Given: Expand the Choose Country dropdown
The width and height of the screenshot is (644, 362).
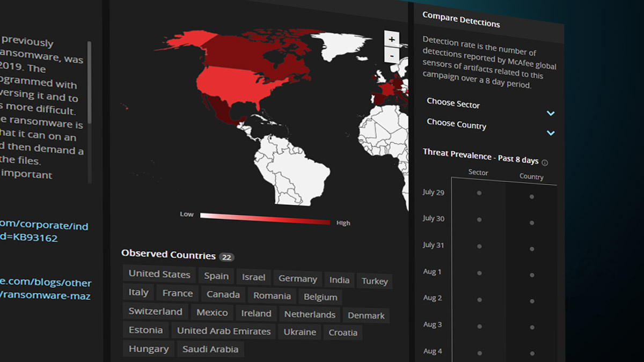Looking at the screenshot, I should (491, 128).
